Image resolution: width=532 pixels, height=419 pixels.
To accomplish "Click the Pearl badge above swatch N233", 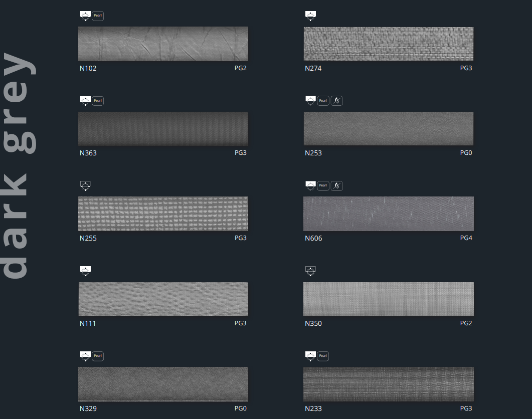I will (x=323, y=356).
